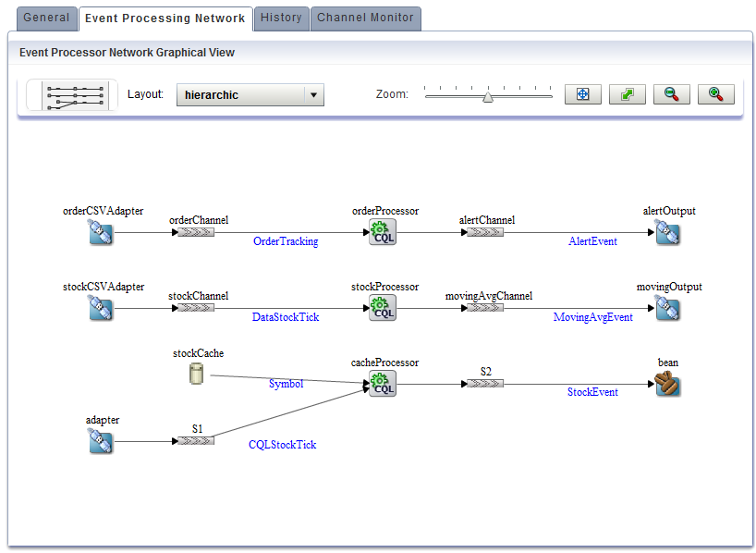Click the movingOutput adapter icon

[x=668, y=308]
